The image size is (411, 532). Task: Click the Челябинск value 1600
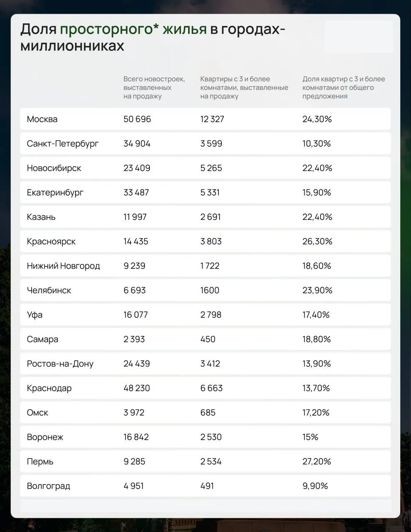click(210, 290)
